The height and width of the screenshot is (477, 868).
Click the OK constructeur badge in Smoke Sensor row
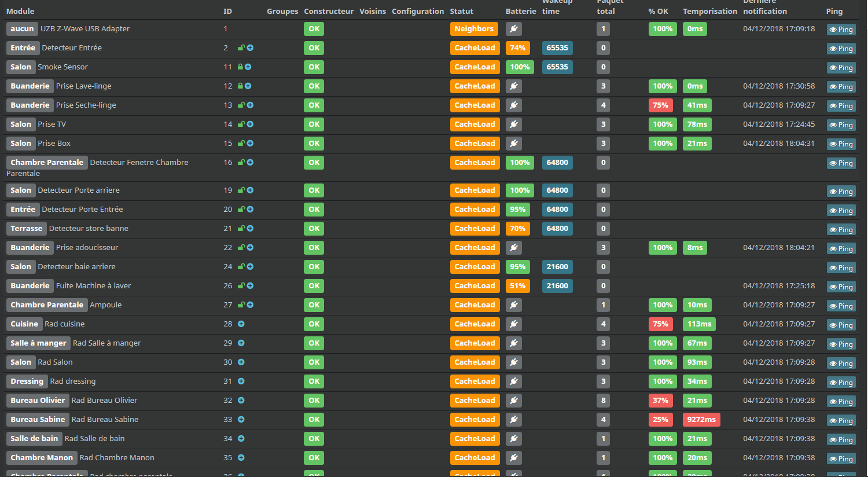pyautogui.click(x=314, y=67)
